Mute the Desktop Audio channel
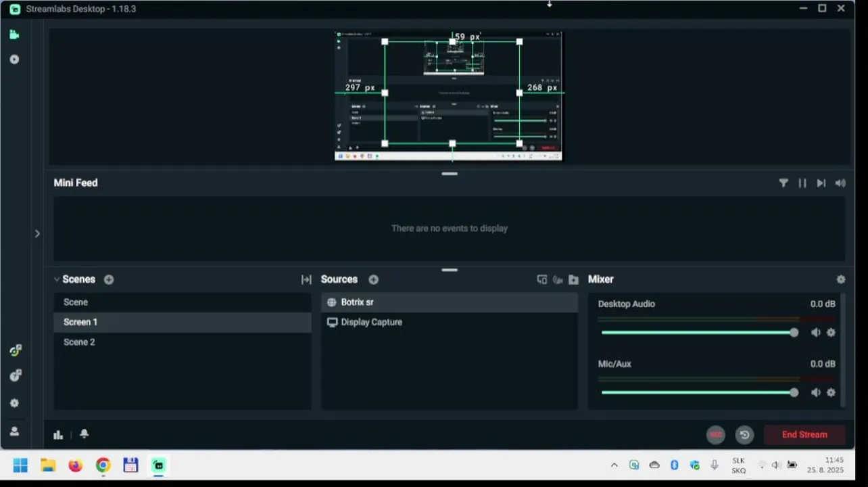The image size is (868, 487). pos(816,332)
